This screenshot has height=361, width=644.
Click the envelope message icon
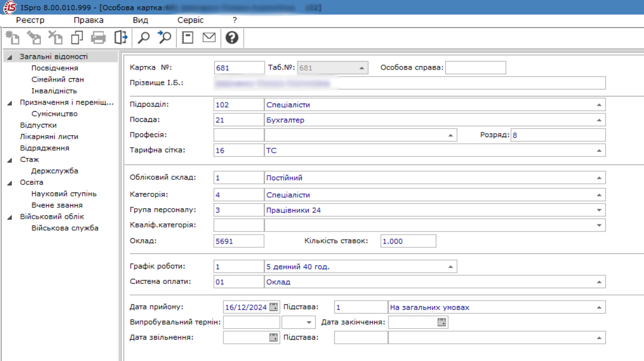click(x=209, y=38)
